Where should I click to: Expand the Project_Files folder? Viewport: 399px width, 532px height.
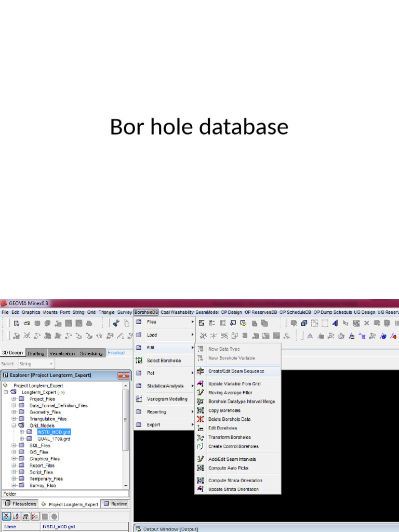14,398
